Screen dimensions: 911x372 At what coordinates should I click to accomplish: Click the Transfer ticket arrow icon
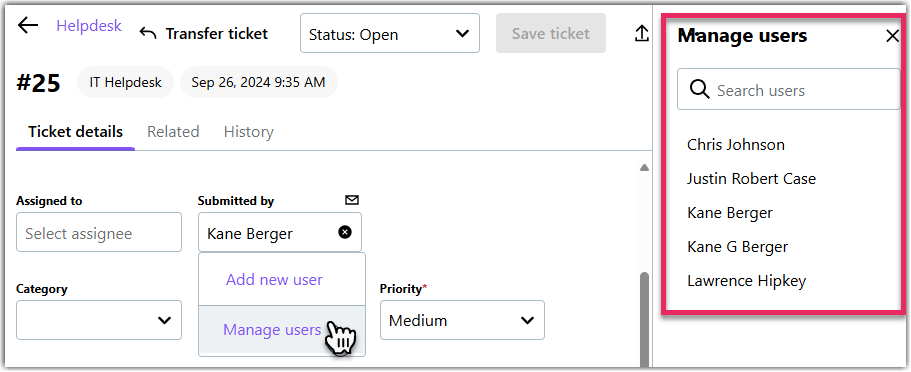pyautogui.click(x=148, y=34)
